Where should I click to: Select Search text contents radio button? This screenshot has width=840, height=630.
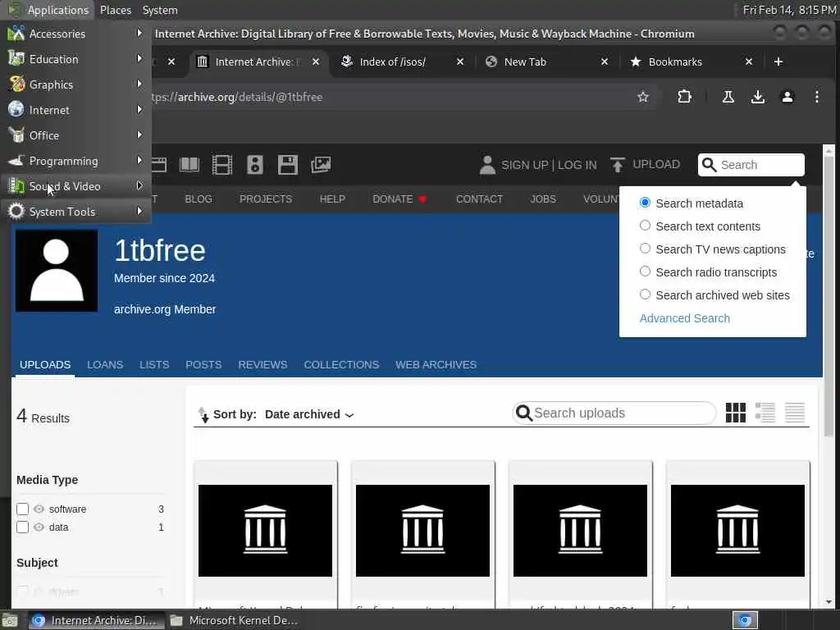[x=645, y=226]
